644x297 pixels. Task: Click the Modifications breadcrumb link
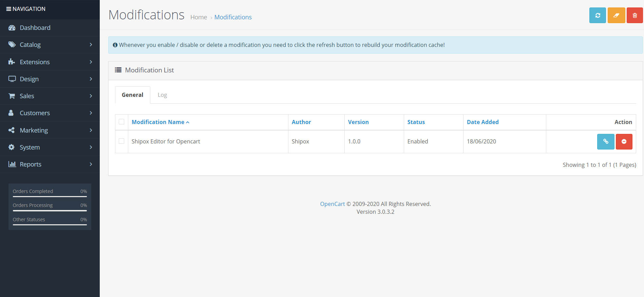point(233,17)
